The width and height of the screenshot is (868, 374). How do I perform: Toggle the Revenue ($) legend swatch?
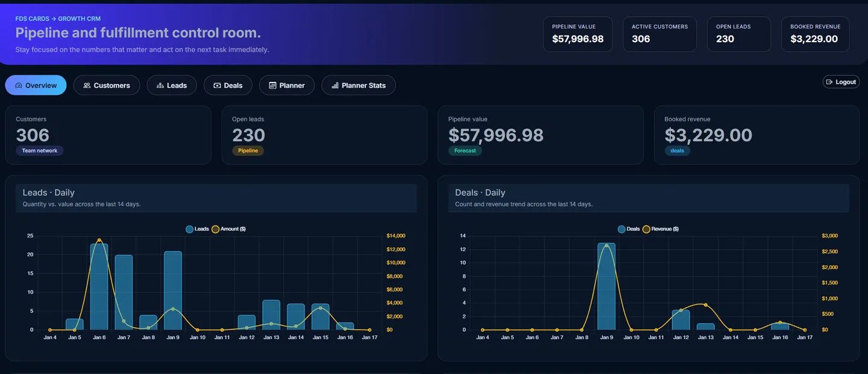(x=647, y=229)
